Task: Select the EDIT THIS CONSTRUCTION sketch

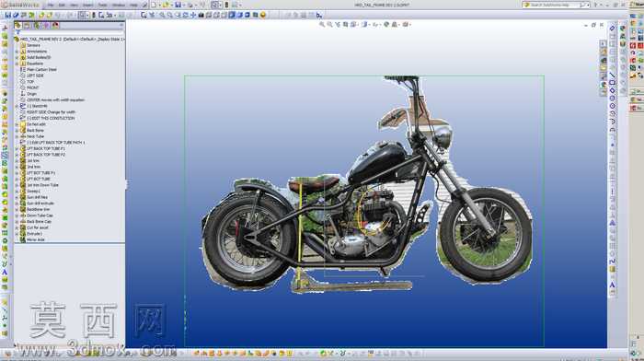Action: [x=51, y=118]
